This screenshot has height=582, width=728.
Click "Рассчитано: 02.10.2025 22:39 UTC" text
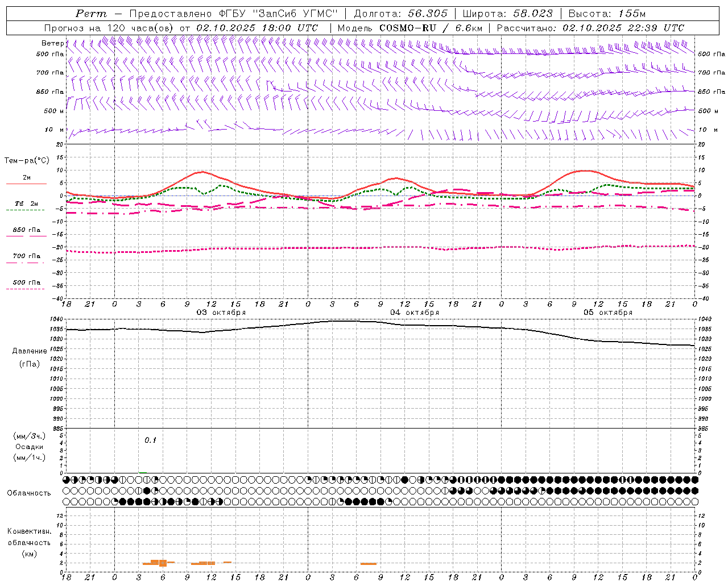tap(590, 28)
